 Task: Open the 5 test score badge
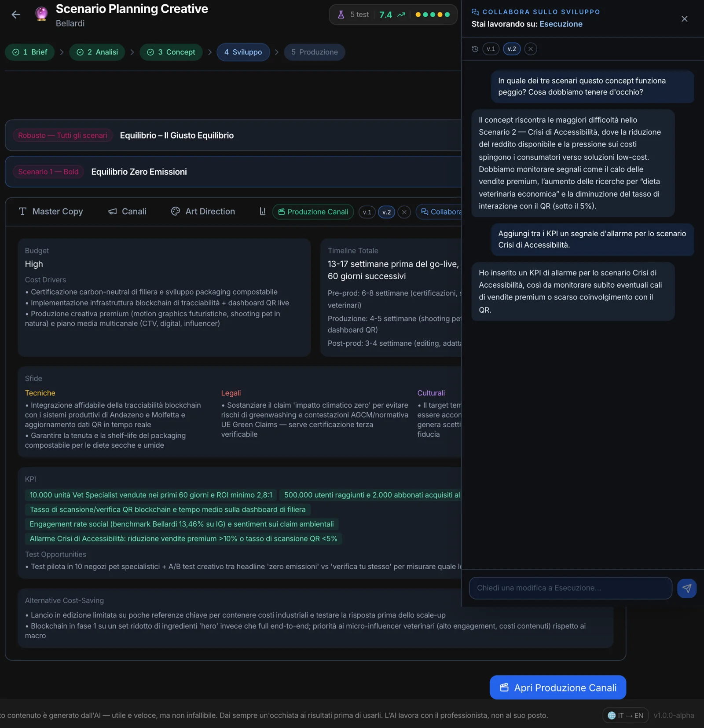393,15
